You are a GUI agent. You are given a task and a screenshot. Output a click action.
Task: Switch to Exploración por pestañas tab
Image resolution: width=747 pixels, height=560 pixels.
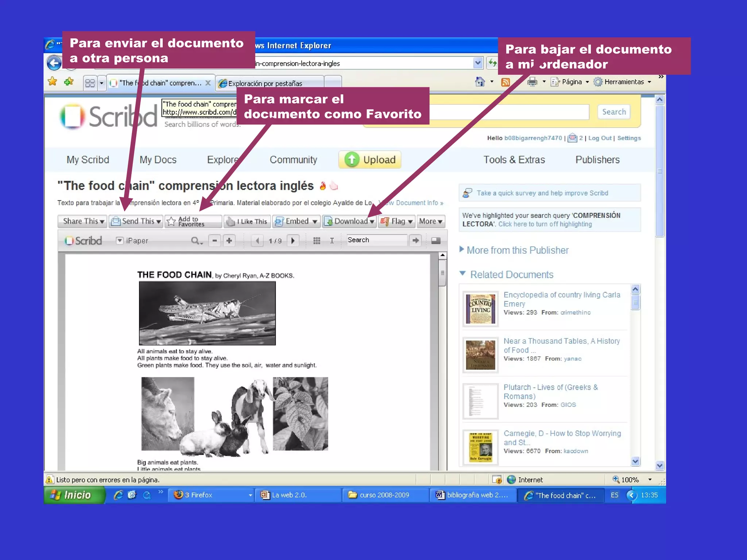[x=269, y=83]
